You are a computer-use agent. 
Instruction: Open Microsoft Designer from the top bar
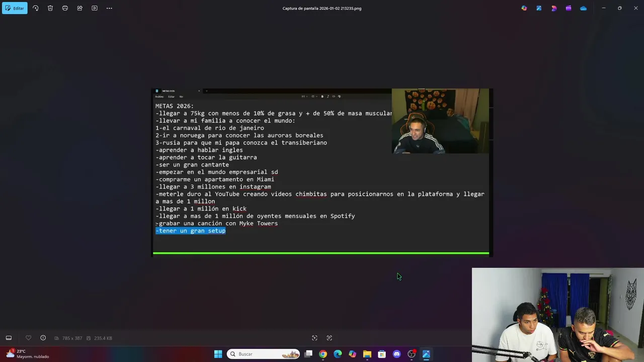tap(554, 8)
